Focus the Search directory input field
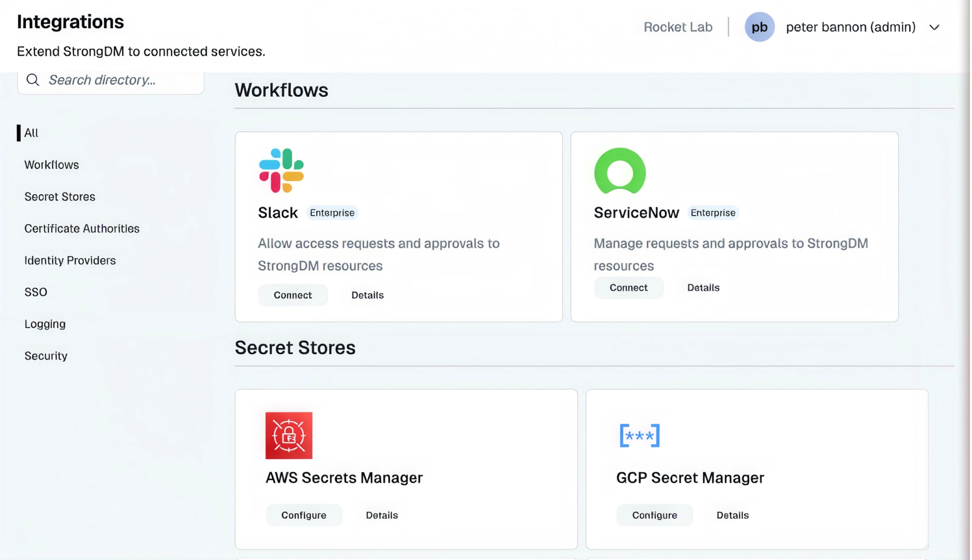This screenshot has height=560, width=972. click(x=110, y=81)
